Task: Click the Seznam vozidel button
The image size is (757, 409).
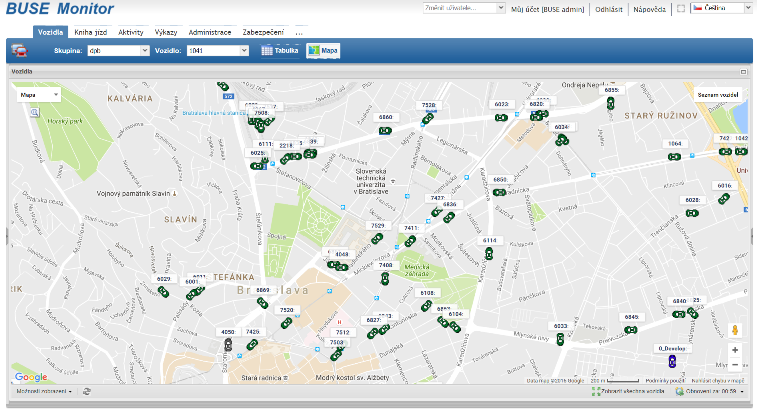Action: (719, 94)
